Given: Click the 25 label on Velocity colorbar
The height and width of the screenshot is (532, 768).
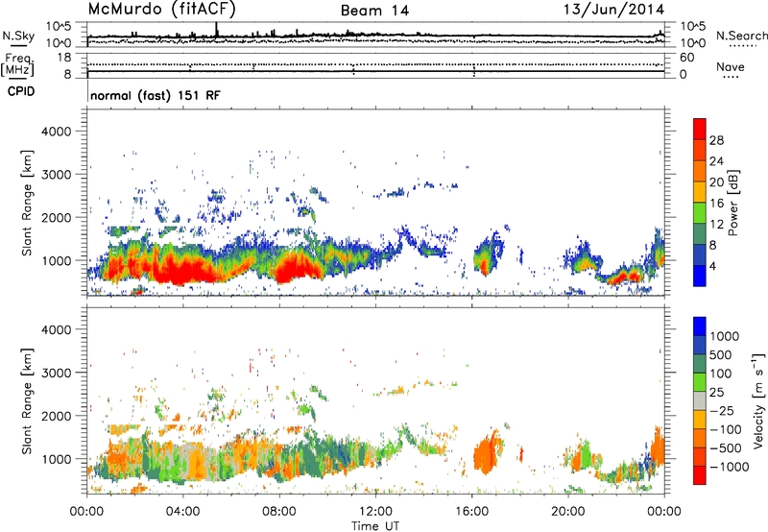Looking at the screenshot, I should click(717, 392).
